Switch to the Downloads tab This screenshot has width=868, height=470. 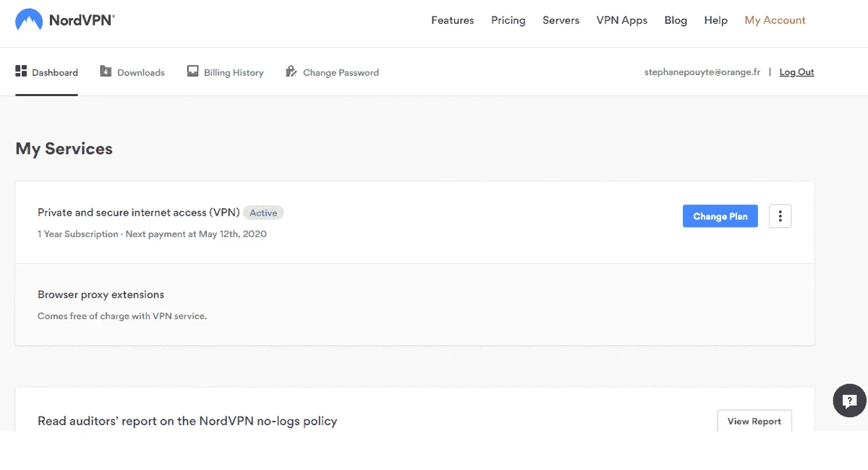(x=132, y=72)
